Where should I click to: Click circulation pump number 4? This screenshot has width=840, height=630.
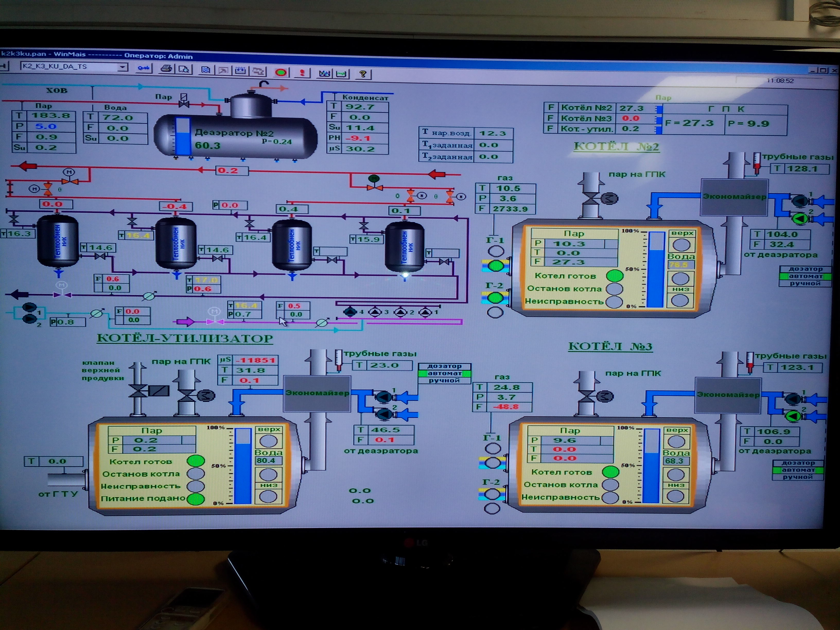coord(350,312)
